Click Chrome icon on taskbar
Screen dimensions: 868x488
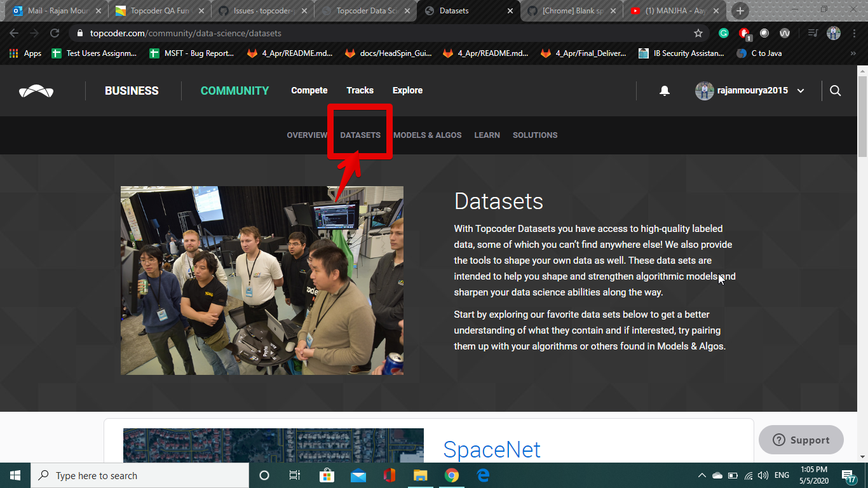coord(452,475)
